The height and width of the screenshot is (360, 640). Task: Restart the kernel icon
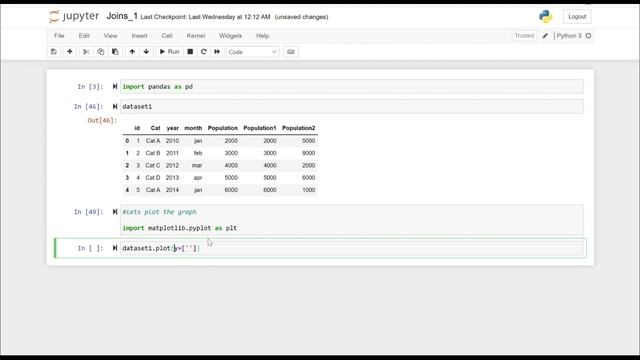204,52
